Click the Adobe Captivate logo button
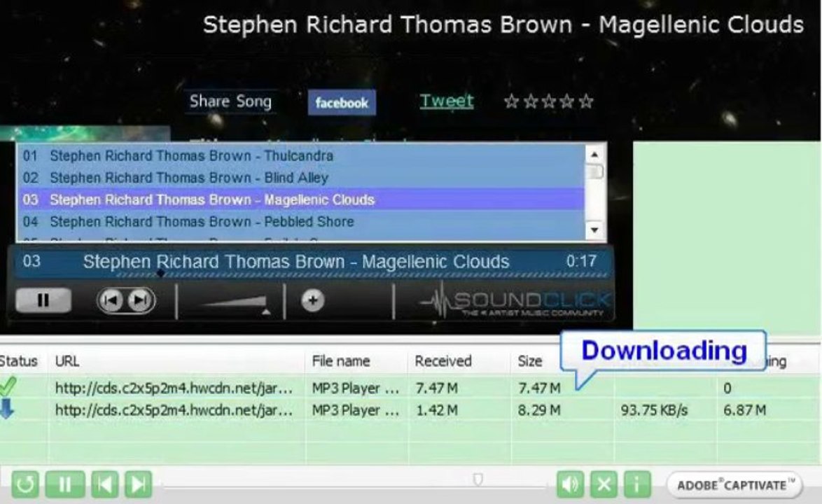This screenshot has height=504, width=822. [735, 485]
